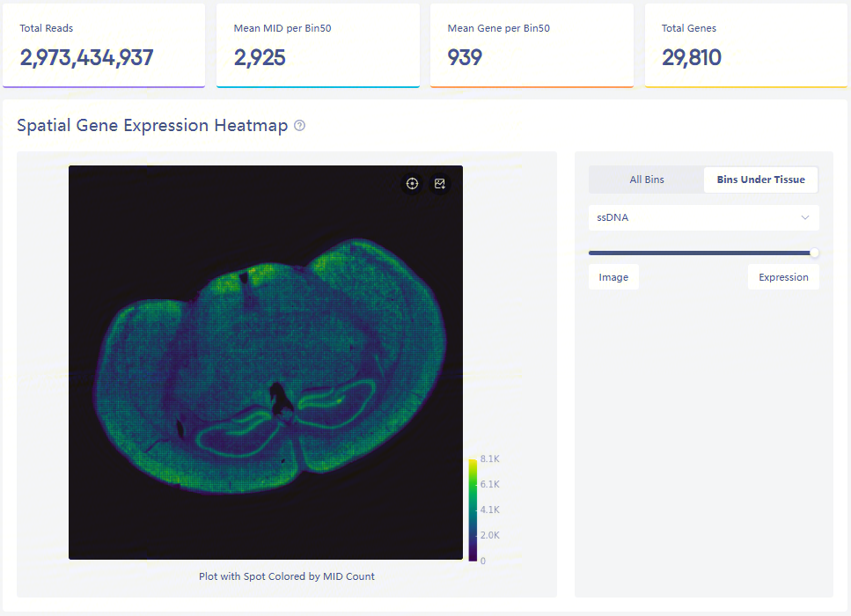Image resolution: width=851 pixels, height=616 pixels.
Task: Click the reset view crosshair icon
Action: pos(412,184)
